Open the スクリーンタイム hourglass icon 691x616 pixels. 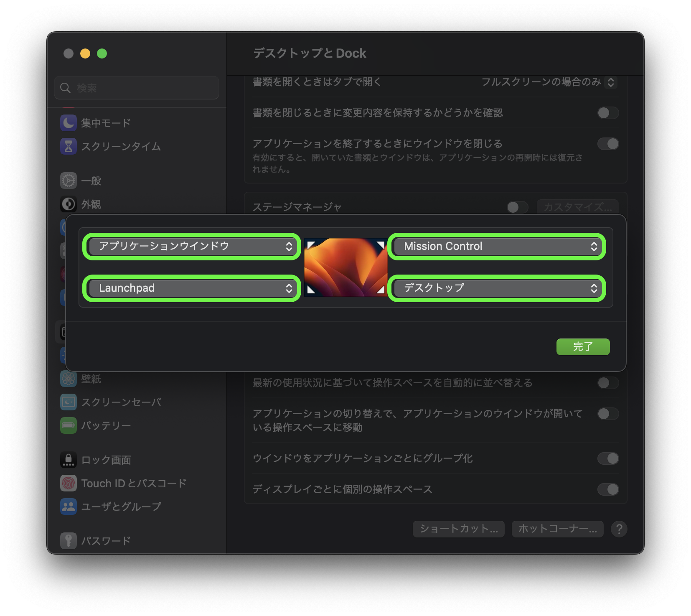(69, 146)
